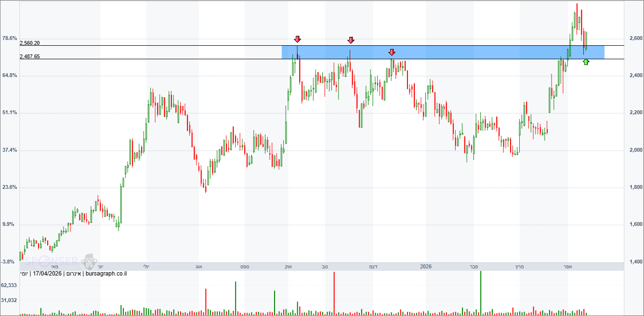Click the bursagraph.co.il source text
Viewport: 644px width, 316px height.
(106, 274)
